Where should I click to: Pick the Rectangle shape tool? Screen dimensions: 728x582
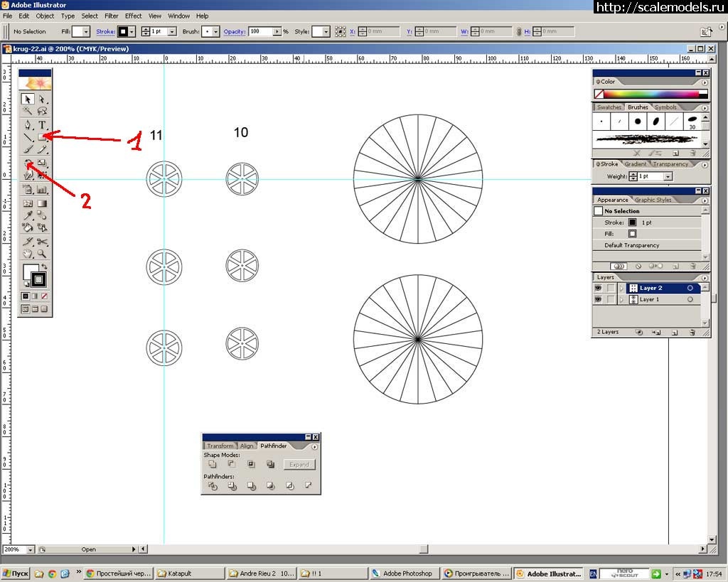[42, 137]
